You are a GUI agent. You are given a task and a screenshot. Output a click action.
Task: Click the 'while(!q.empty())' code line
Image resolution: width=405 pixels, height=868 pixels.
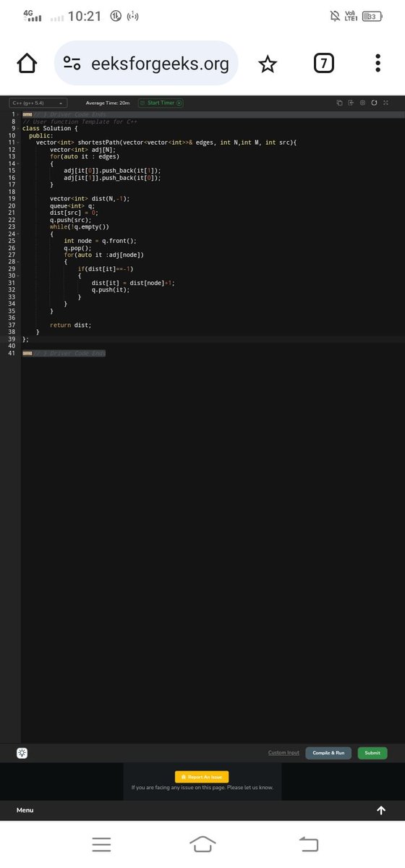80,226
